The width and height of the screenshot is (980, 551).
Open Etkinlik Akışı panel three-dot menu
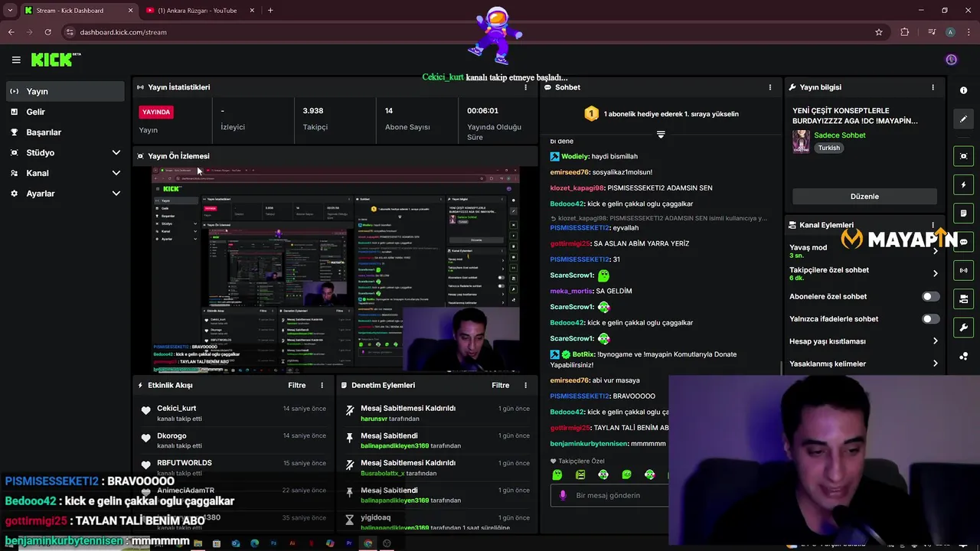(322, 385)
